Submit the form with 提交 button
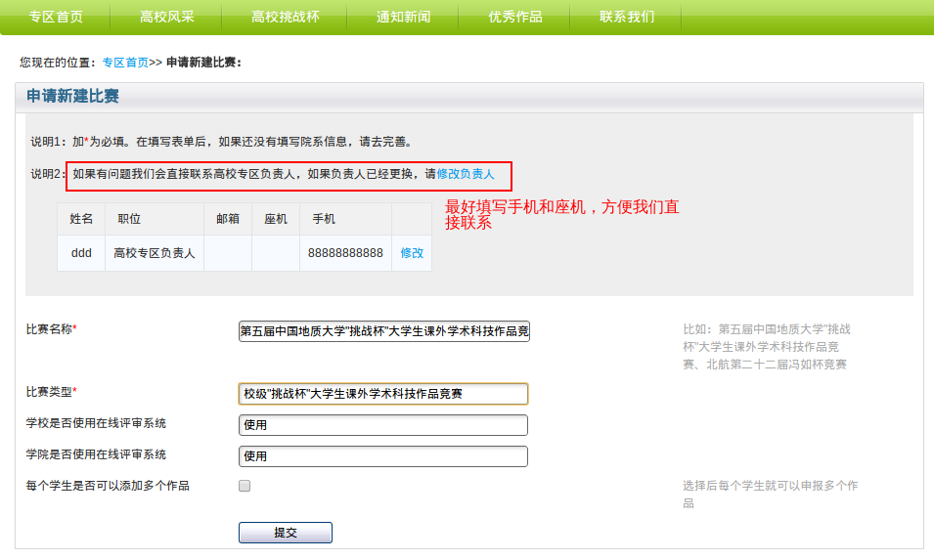The width and height of the screenshot is (934, 560). click(286, 533)
